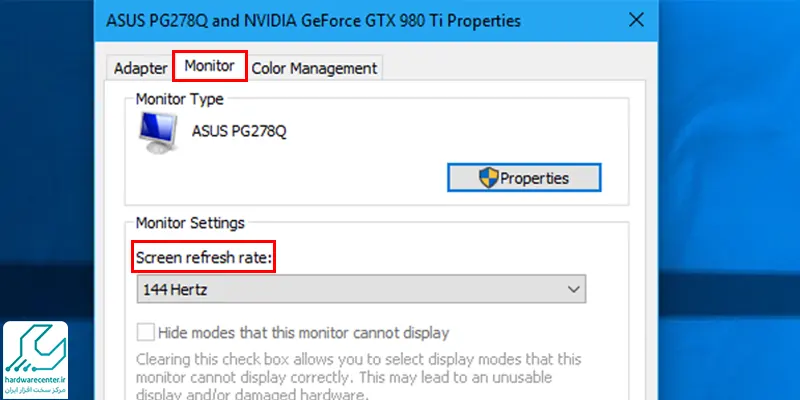Click the hardwarecenter.ir website text
This screenshot has width=800, height=400.
[35, 380]
